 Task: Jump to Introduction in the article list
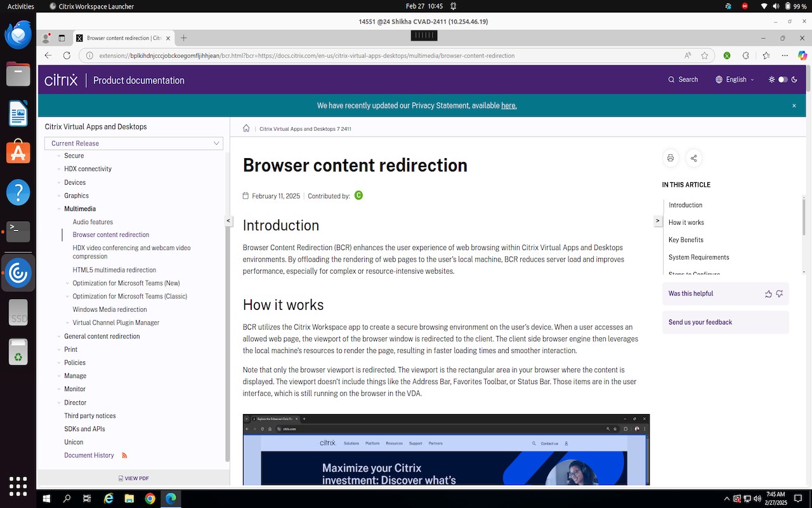tap(685, 205)
